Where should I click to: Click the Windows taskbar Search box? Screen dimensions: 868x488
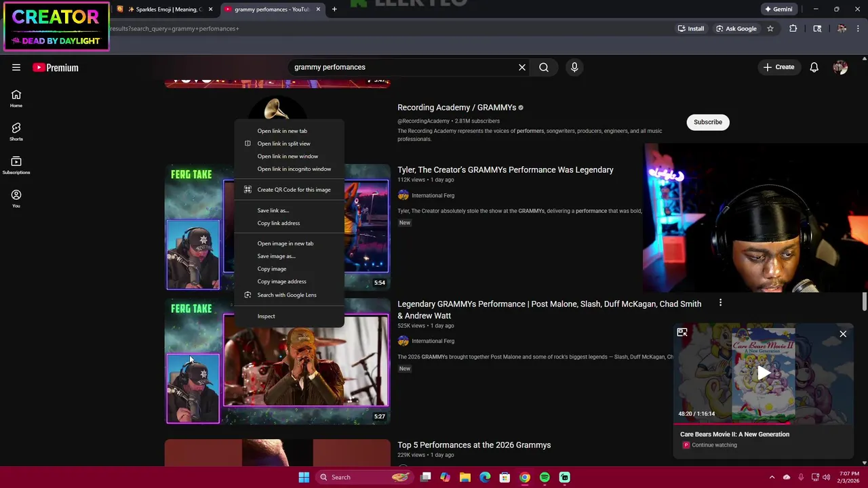[x=364, y=477]
